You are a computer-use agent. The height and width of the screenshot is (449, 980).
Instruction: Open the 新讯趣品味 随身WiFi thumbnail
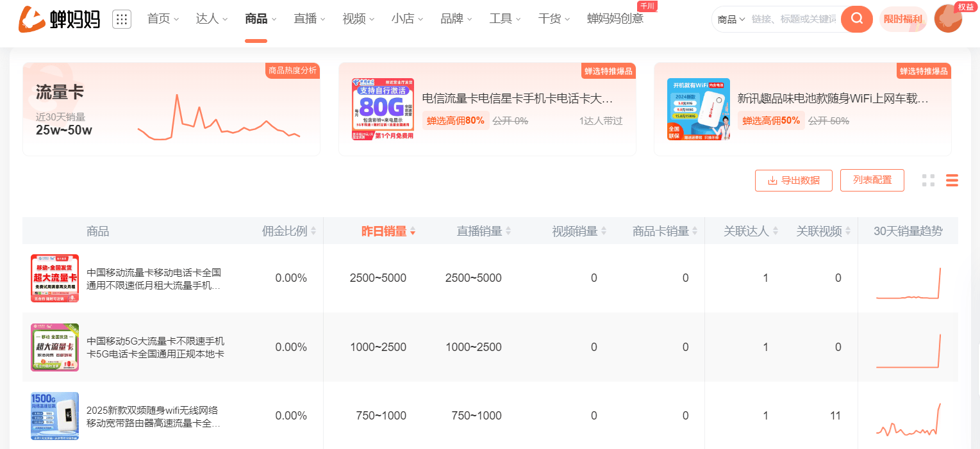click(699, 109)
